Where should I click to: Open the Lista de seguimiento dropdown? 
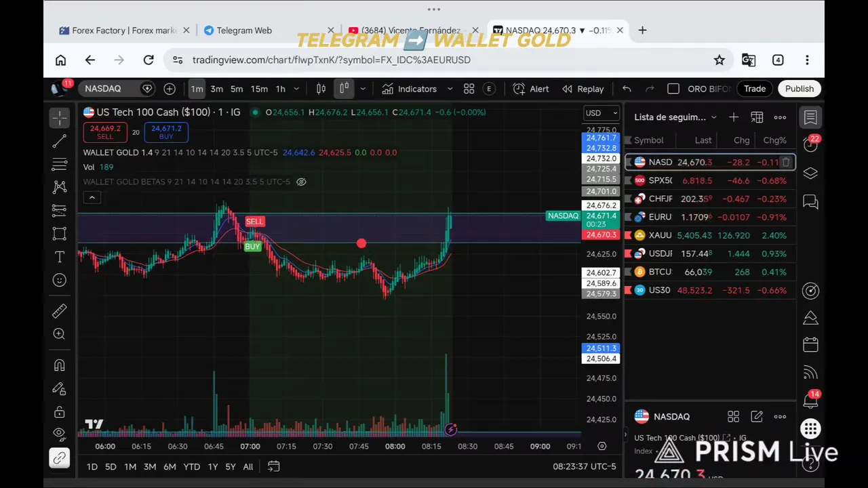[675, 117]
